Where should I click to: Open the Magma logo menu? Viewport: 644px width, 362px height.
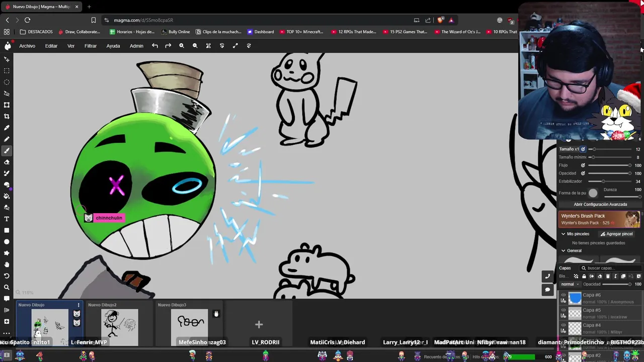(8, 46)
